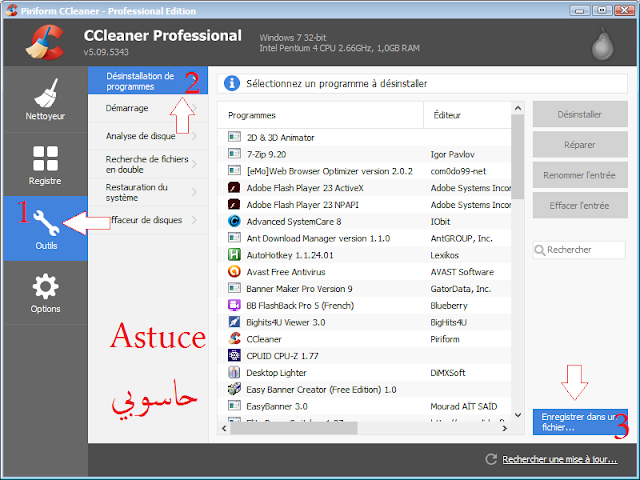Open the Démarrage tool
The width and height of the screenshot is (640, 480).
[148, 108]
